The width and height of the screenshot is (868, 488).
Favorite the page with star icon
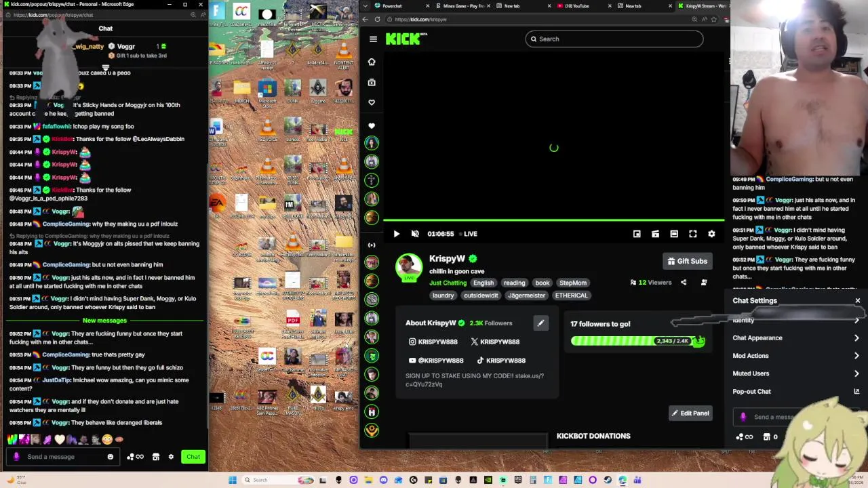pos(714,19)
